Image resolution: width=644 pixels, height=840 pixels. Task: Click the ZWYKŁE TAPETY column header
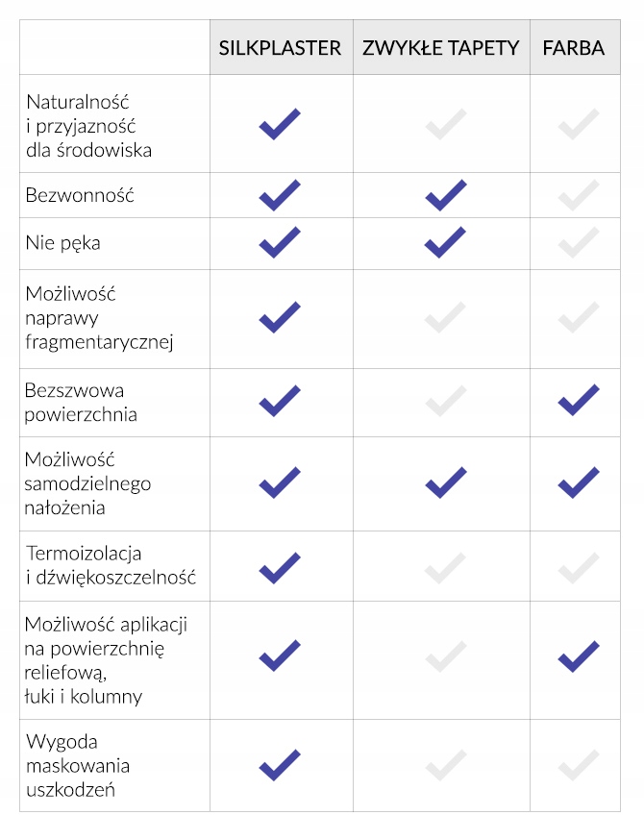click(x=441, y=47)
